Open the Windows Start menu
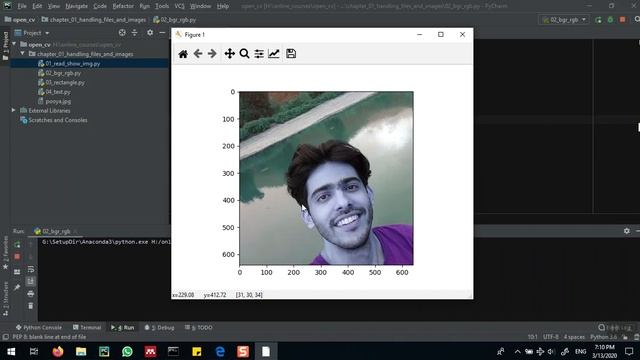Image resolution: width=640 pixels, height=360 pixels. [11, 351]
